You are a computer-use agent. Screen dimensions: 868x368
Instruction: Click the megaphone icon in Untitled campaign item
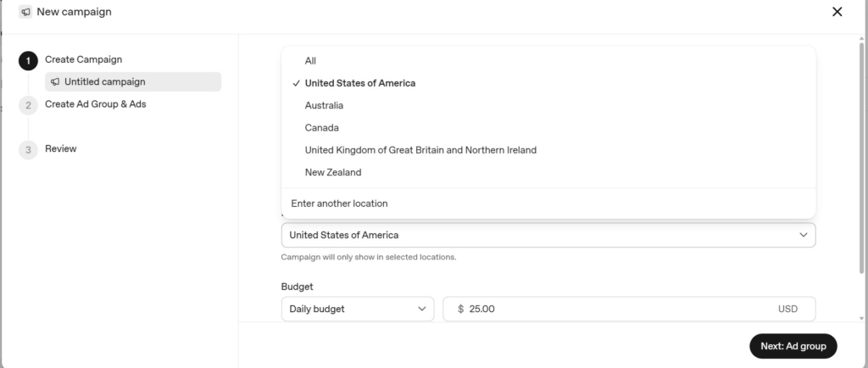[55, 82]
